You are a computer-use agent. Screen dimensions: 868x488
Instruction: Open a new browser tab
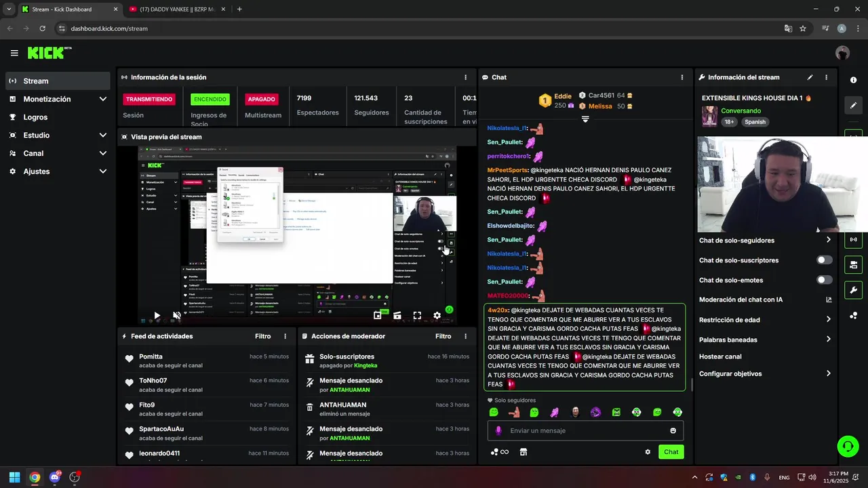(x=239, y=9)
